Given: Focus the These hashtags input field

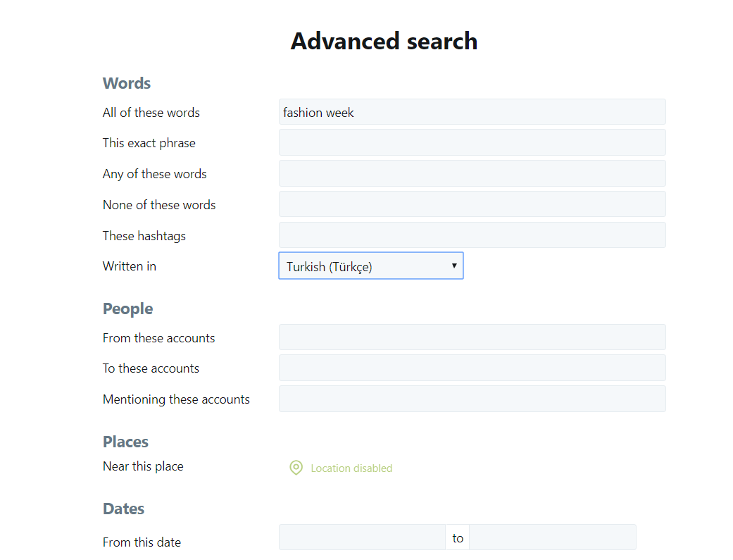Looking at the screenshot, I should pos(472,235).
